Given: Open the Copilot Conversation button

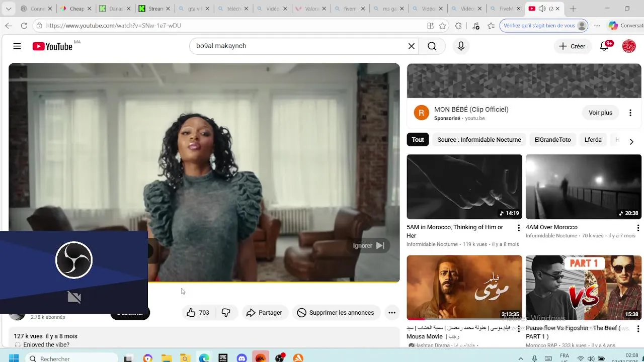Looking at the screenshot, I should coord(625,26).
